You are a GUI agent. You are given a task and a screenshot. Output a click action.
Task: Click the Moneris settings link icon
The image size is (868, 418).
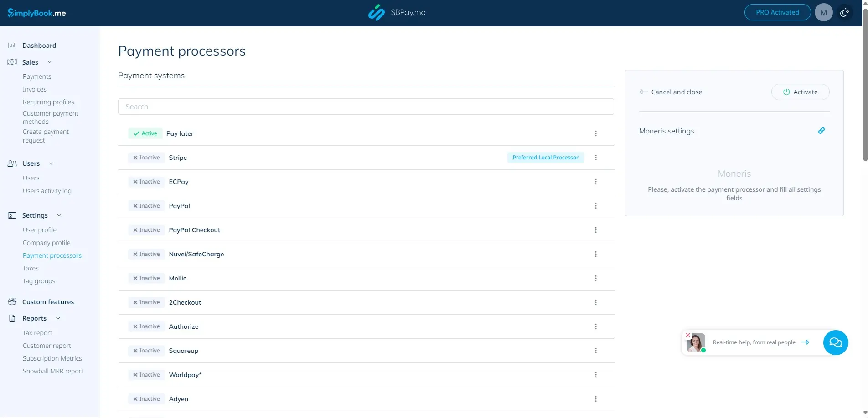point(821,131)
